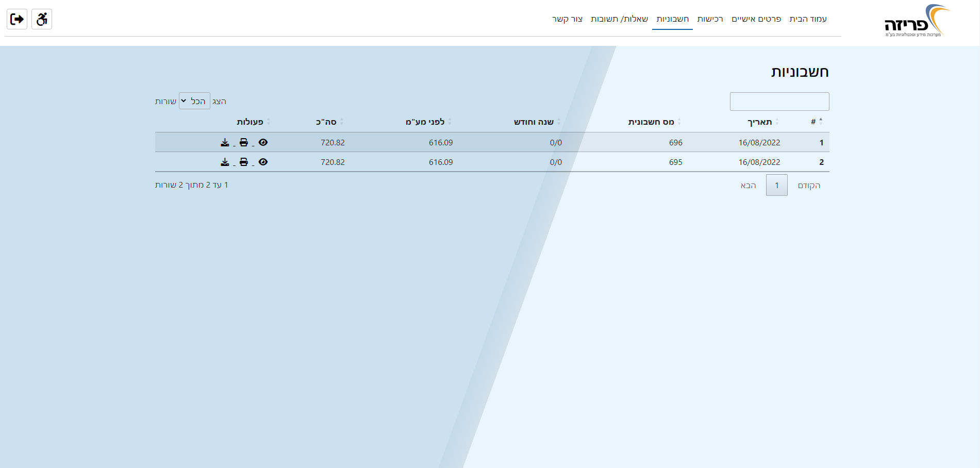
Task: Print invoice 696
Action: tap(244, 142)
